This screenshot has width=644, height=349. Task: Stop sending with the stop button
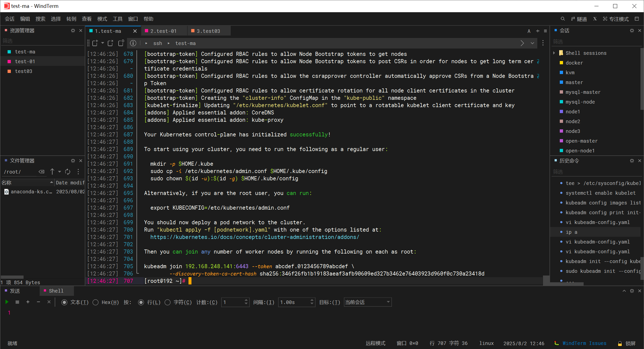click(17, 302)
